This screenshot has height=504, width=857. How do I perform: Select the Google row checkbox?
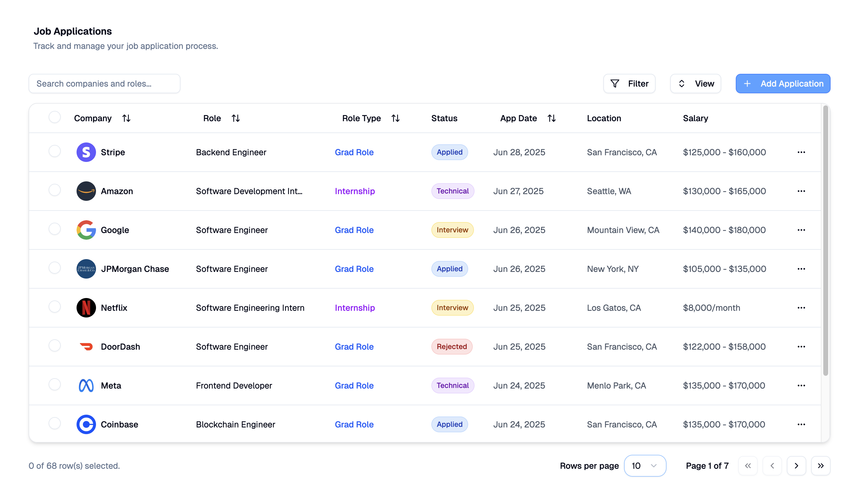pos(54,229)
